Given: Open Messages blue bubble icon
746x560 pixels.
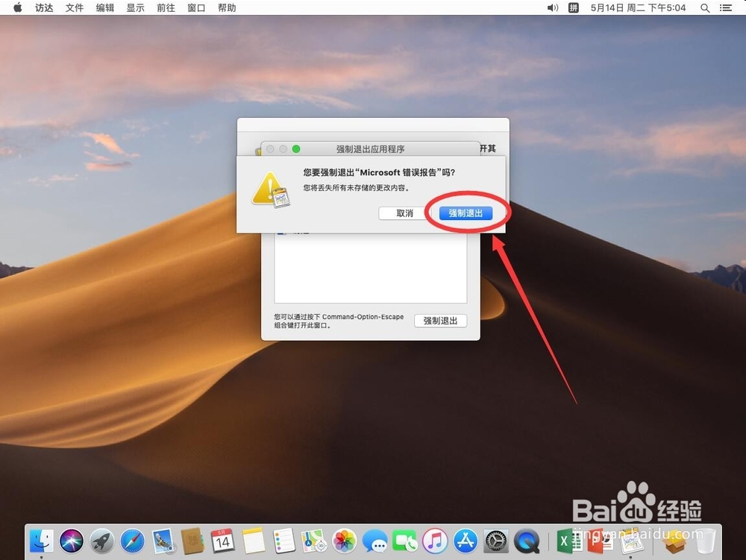Looking at the screenshot, I should (x=374, y=541).
